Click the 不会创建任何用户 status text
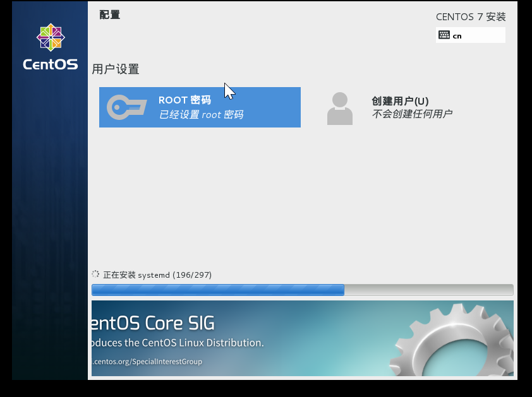The height and width of the screenshot is (397, 532). pos(412,114)
